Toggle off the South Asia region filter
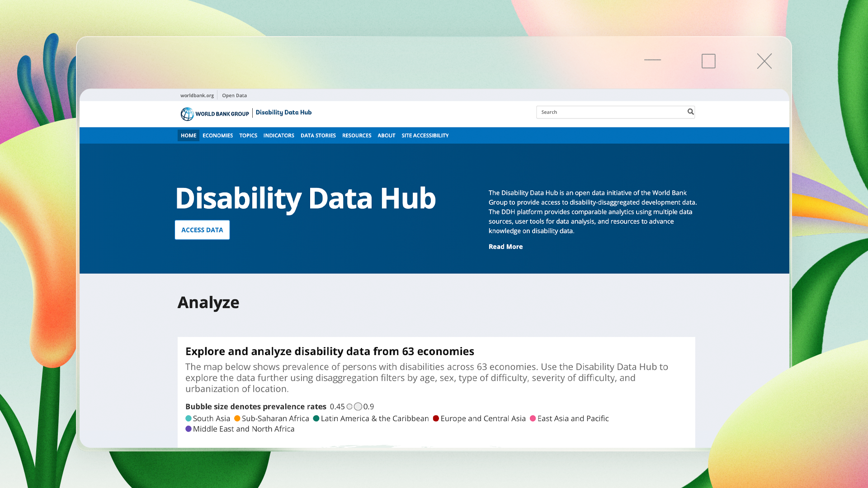Screen dimensions: 868x488 coord(188,418)
